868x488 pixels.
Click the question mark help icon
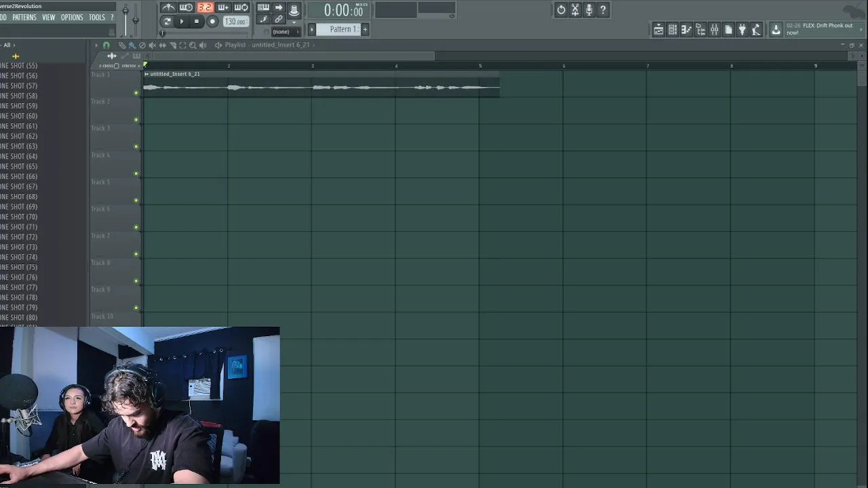pyautogui.click(x=603, y=10)
